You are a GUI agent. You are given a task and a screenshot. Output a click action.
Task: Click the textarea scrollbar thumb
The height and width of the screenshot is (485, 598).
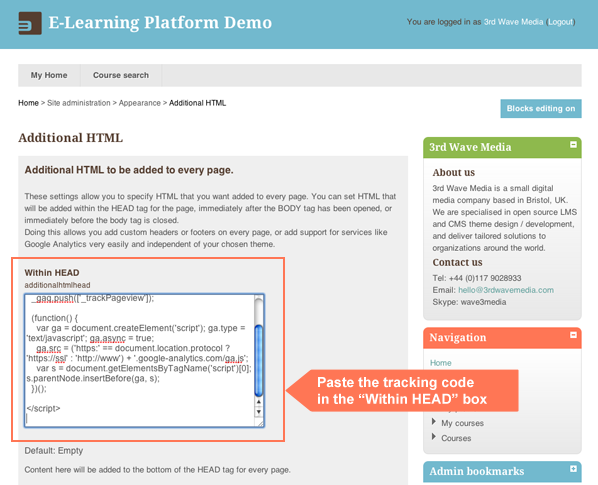[x=259, y=360]
